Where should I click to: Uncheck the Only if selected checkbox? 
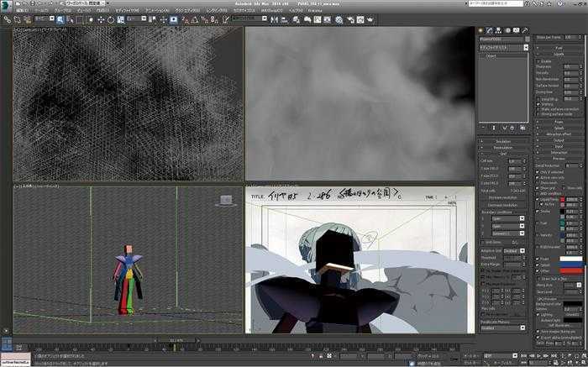(538, 172)
